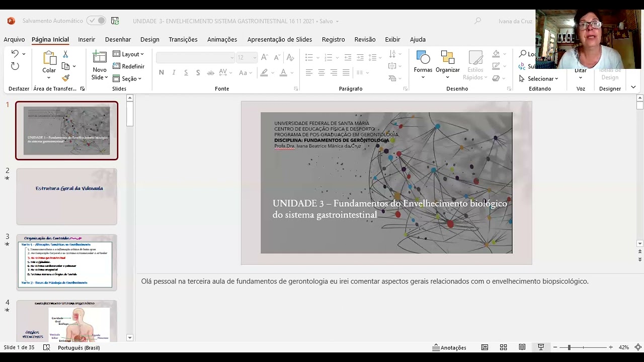
Task: Switch to the Apresentação de Slides tab
Action: point(280,39)
